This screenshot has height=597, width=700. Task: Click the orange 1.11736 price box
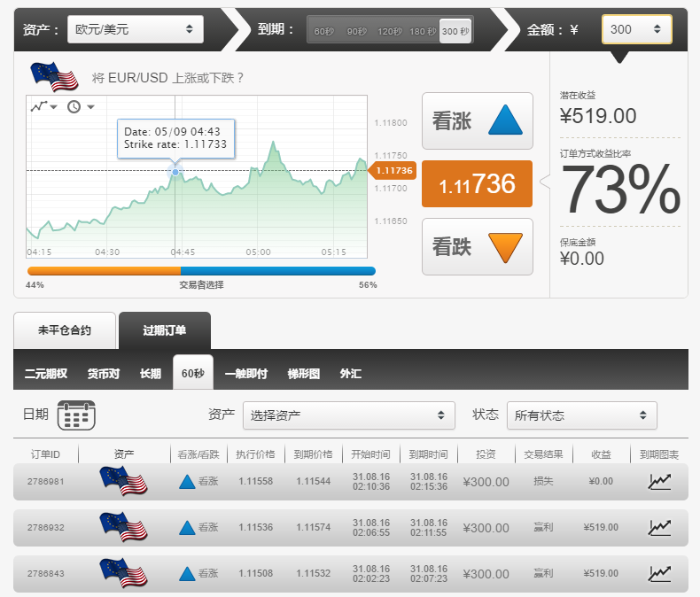click(478, 184)
